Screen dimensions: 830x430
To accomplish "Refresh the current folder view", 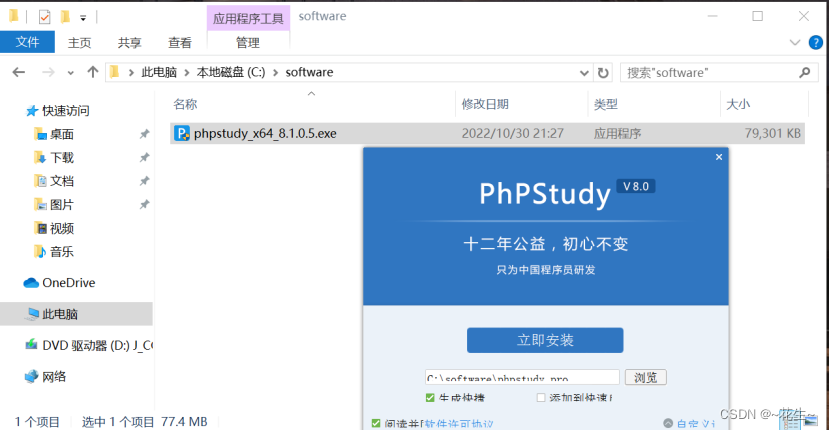I will (x=602, y=73).
